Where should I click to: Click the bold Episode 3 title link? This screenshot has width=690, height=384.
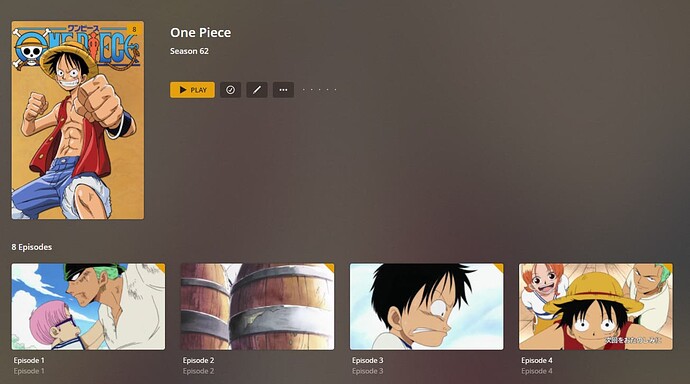tap(368, 360)
